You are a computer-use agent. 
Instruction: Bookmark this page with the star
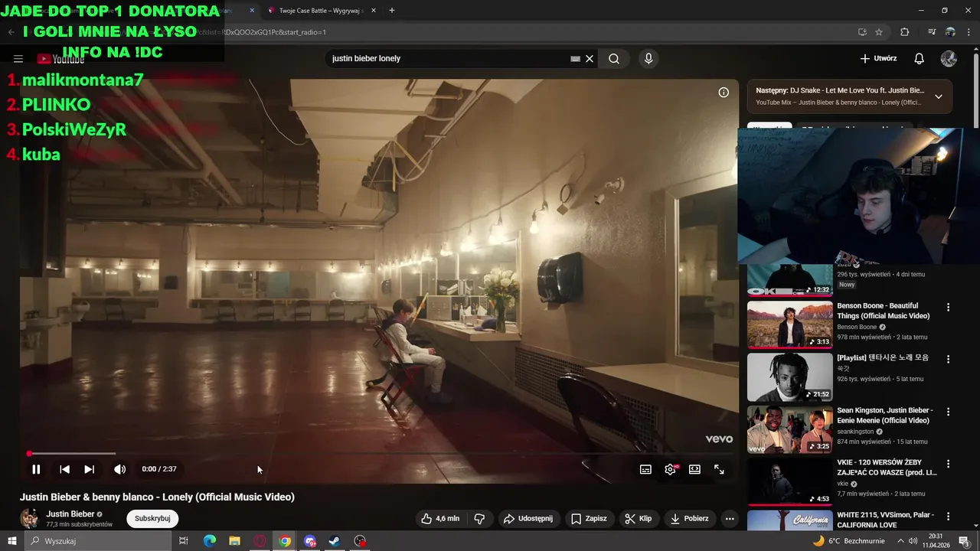(x=879, y=32)
